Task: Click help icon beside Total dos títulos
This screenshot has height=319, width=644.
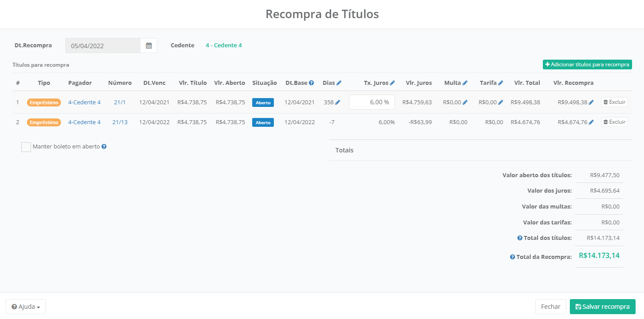Action: point(520,238)
